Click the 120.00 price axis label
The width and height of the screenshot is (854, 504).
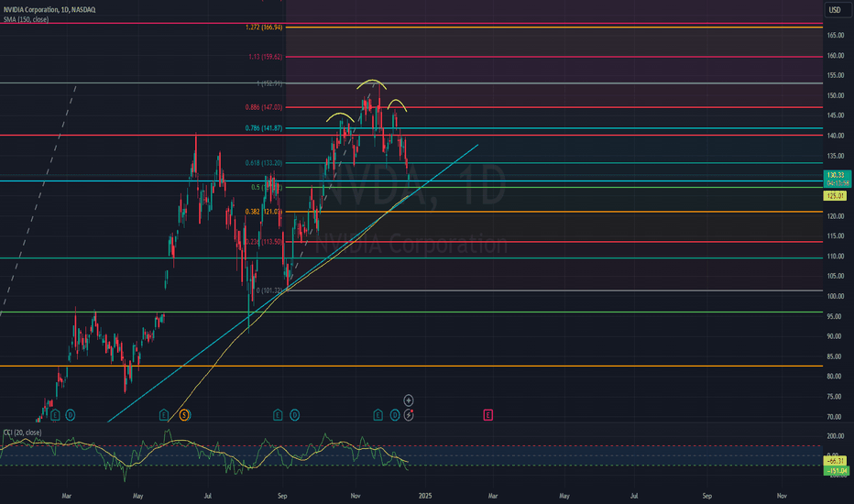click(x=835, y=216)
